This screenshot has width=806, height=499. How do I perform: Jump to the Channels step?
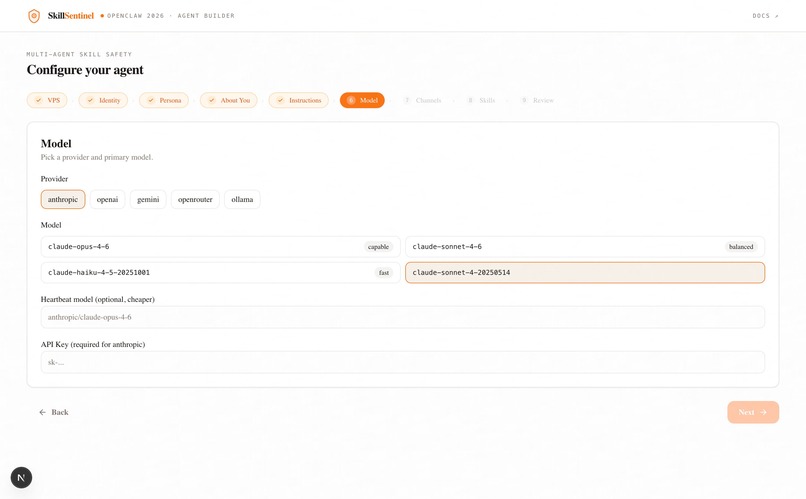[x=422, y=100]
